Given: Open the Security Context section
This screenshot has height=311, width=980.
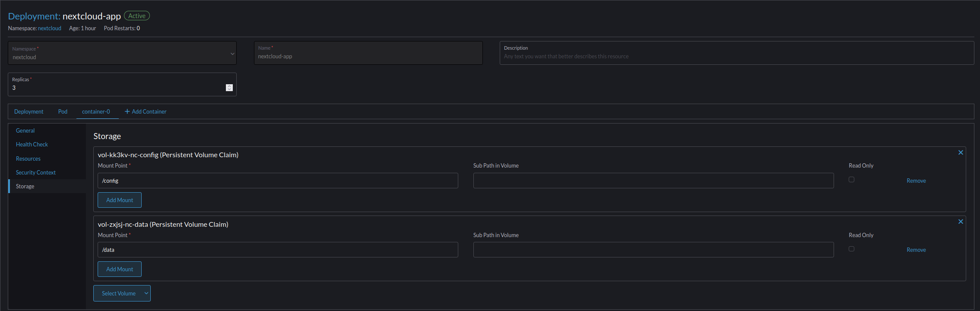Looking at the screenshot, I should pyautogui.click(x=36, y=172).
